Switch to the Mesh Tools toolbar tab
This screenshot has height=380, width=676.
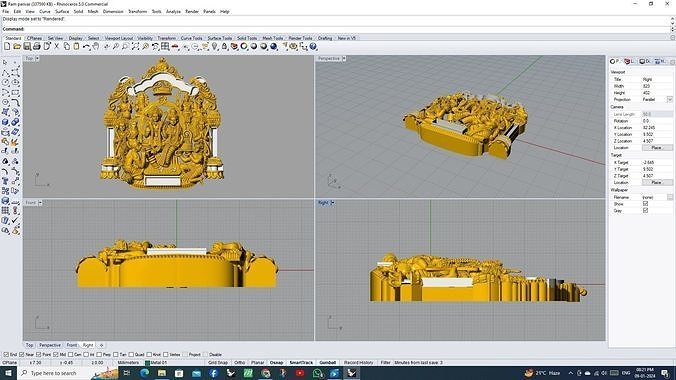273,38
